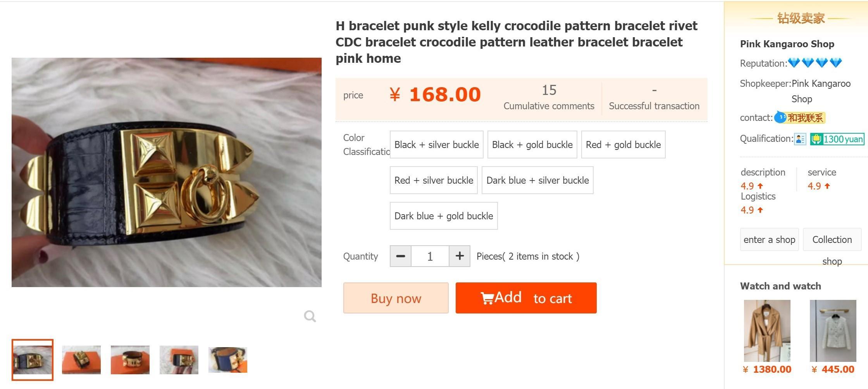Select Dark blue + silver buckle variant
The height and width of the screenshot is (389, 868).
(537, 180)
